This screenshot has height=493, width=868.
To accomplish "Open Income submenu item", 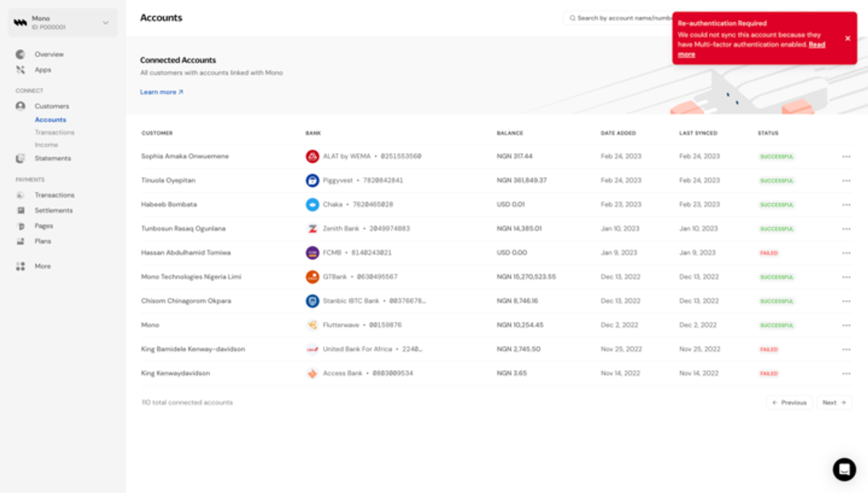I will click(46, 145).
